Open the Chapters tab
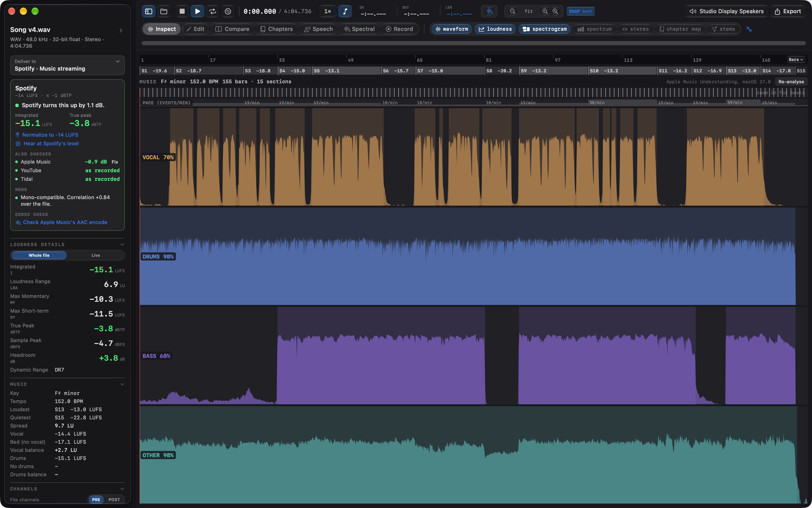812x508 pixels. 277,29
